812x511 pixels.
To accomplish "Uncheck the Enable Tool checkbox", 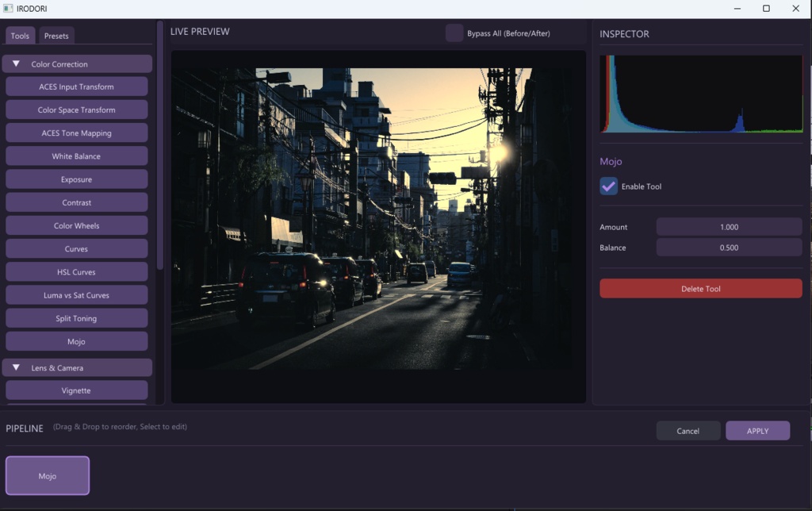I will coord(608,186).
